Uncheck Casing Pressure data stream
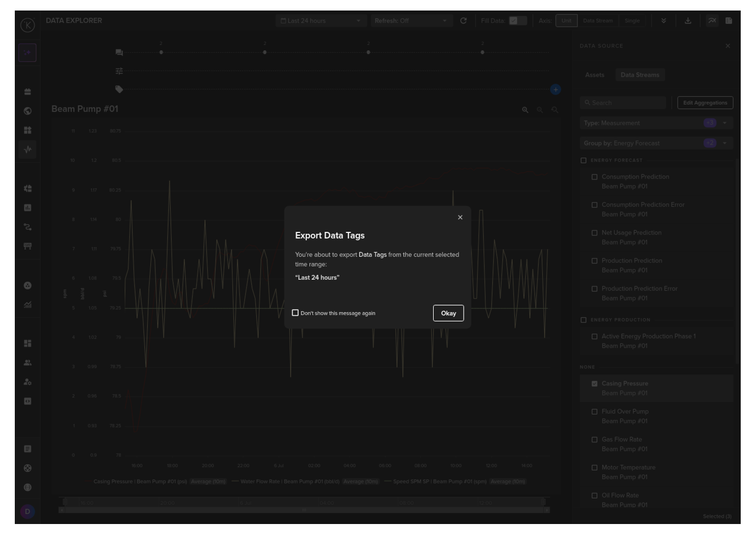The height and width of the screenshot is (535, 756). click(594, 384)
